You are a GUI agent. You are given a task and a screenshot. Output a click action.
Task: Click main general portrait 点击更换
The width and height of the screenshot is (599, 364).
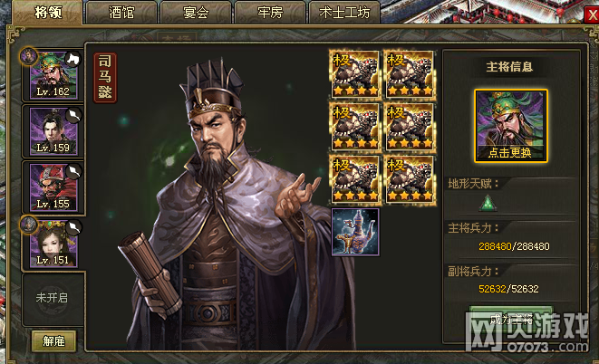coord(511,126)
